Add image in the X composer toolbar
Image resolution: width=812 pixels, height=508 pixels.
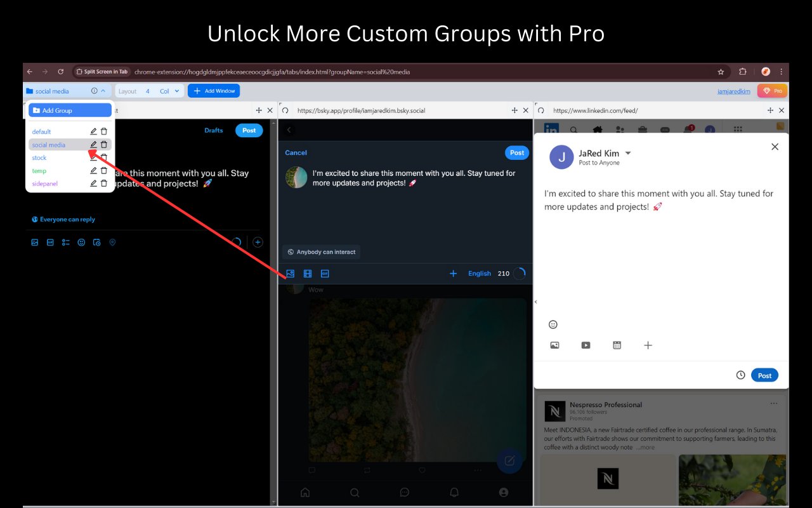point(35,242)
